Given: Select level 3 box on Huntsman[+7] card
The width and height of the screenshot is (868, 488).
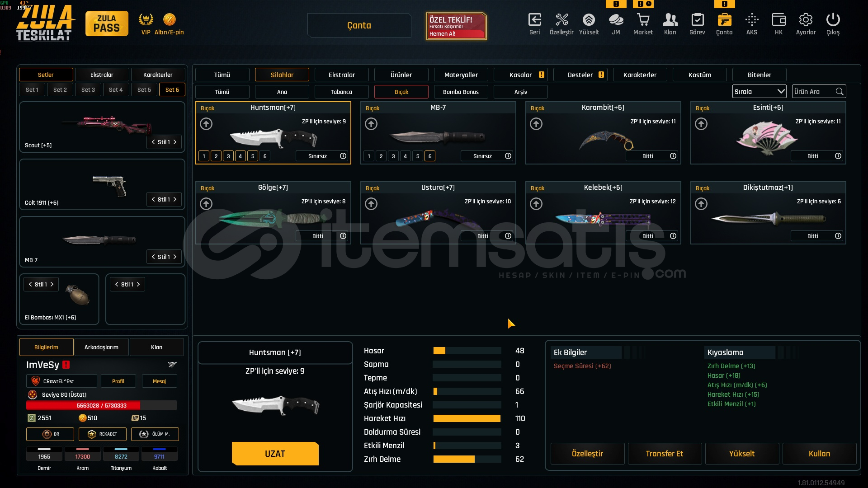Looking at the screenshot, I should [228, 156].
